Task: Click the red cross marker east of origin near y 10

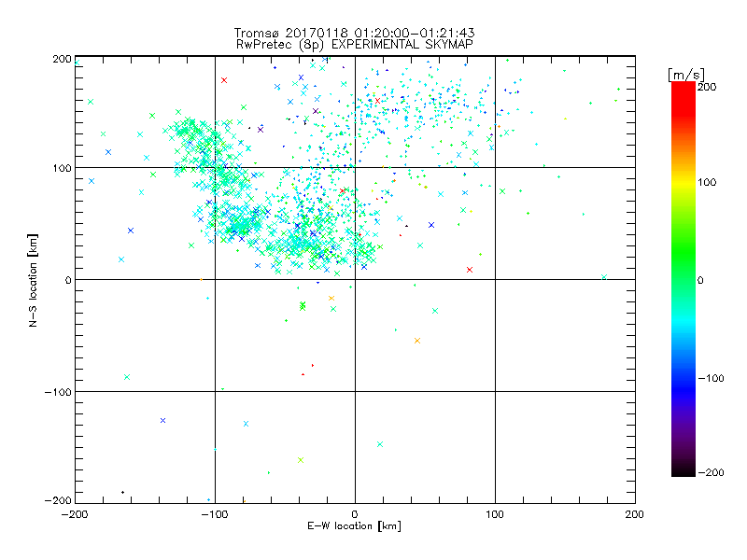Action: coord(470,270)
